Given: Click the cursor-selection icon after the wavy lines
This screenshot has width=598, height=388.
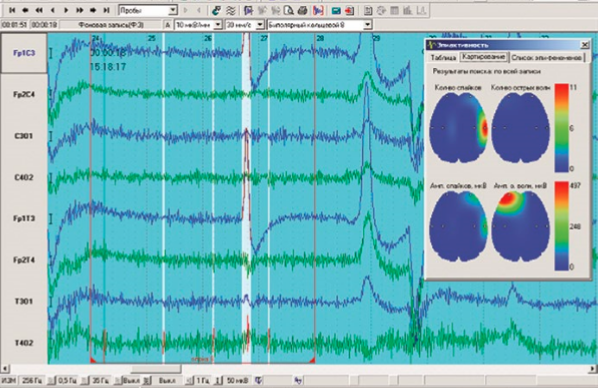Looking at the screenshot, I should 248,10.
